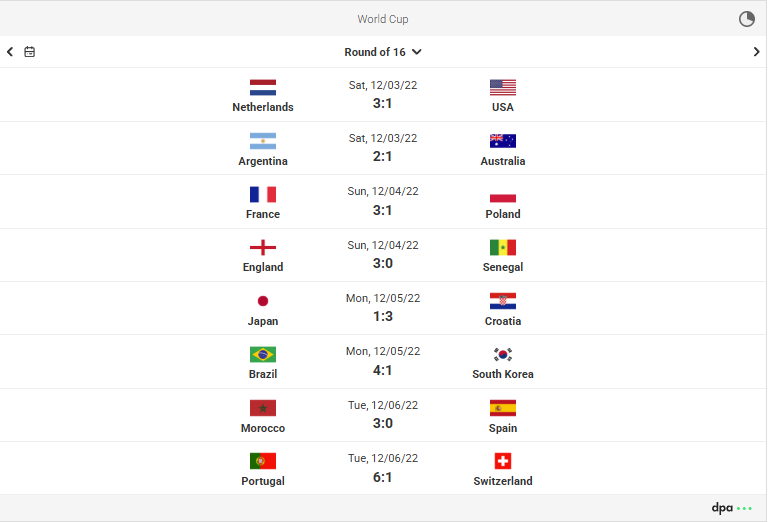Open the calendar icon next to back arrow

pos(29,51)
